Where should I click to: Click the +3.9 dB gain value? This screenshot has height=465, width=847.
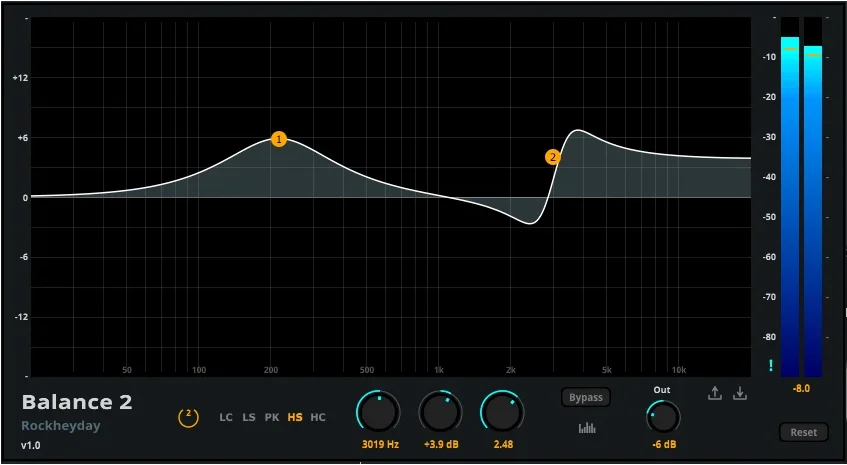coord(441,444)
